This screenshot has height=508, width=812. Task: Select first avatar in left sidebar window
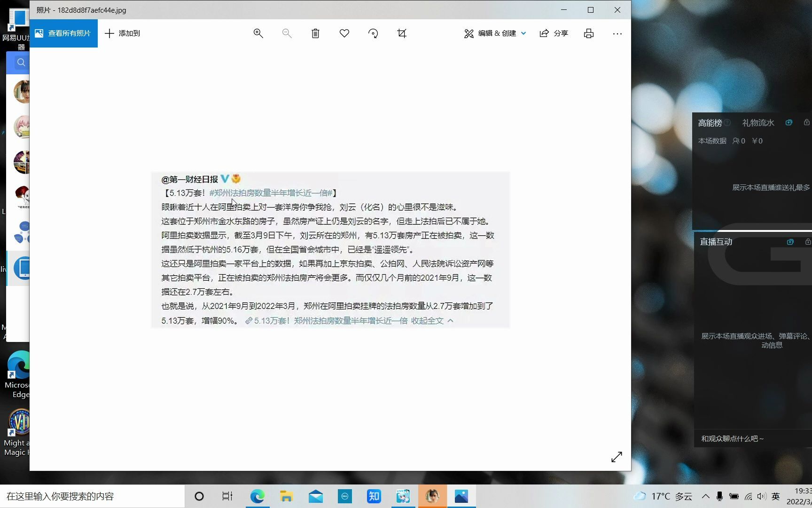point(22,92)
